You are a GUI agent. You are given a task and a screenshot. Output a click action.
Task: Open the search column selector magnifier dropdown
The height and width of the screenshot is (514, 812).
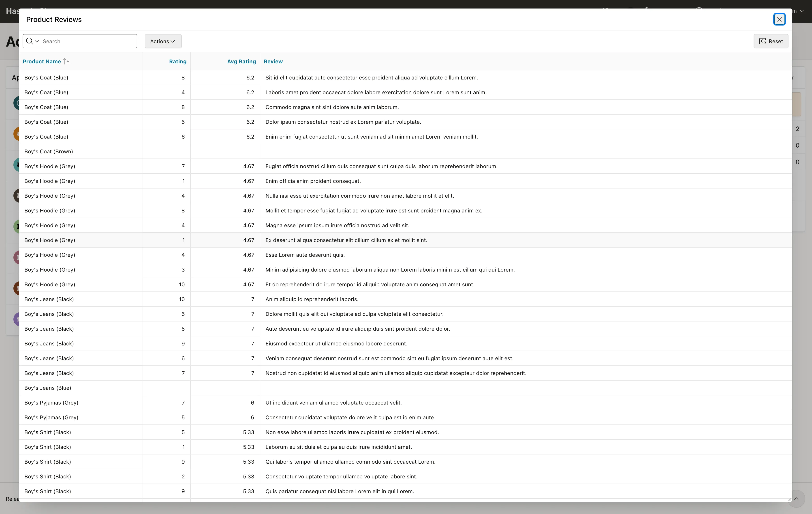click(x=33, y=41)
